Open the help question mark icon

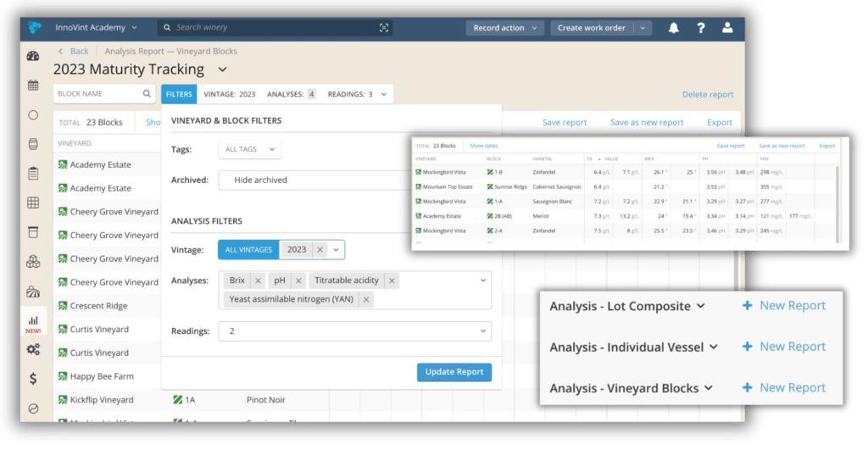[701, 28]
